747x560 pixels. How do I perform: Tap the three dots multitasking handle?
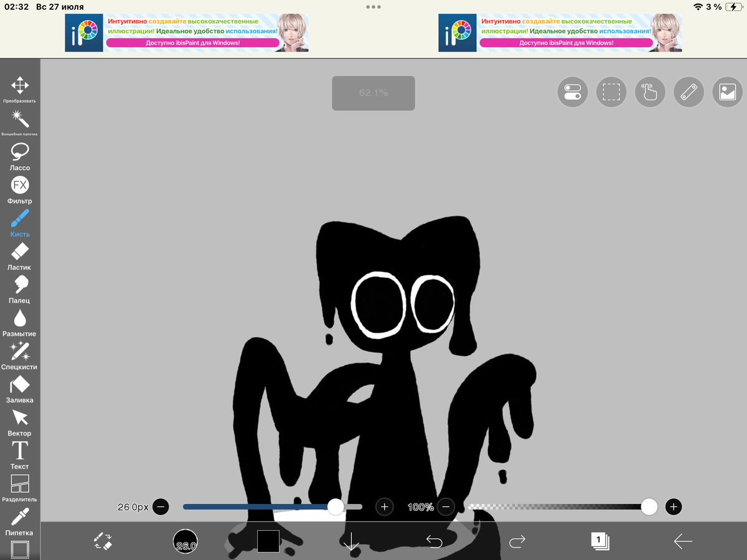[374, 7]
